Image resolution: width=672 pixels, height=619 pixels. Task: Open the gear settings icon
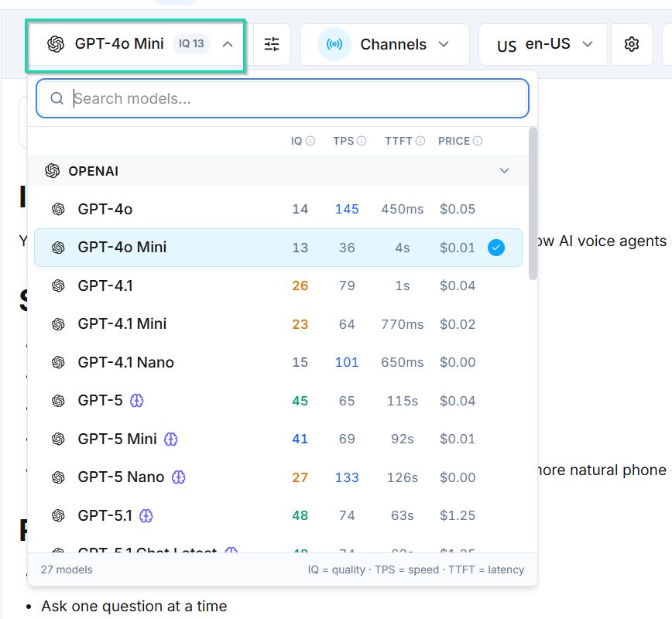pyautogui.click(x=632, y=44)
